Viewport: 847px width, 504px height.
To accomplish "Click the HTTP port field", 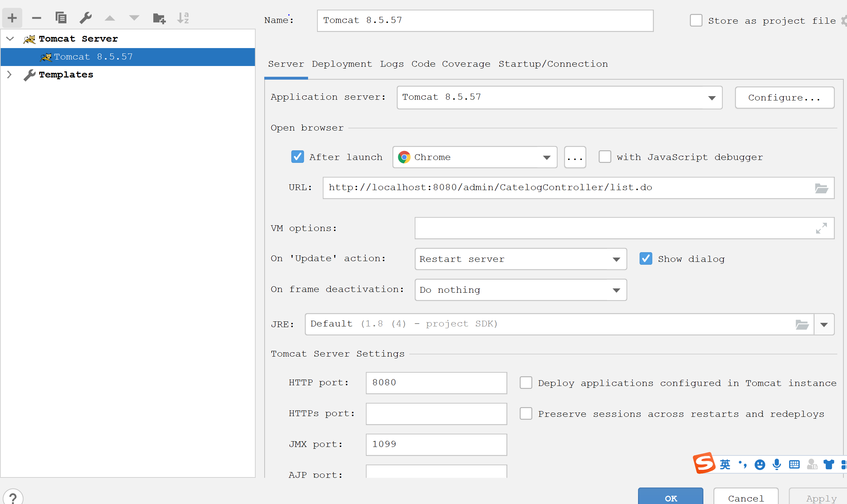I will pos(436,383).
